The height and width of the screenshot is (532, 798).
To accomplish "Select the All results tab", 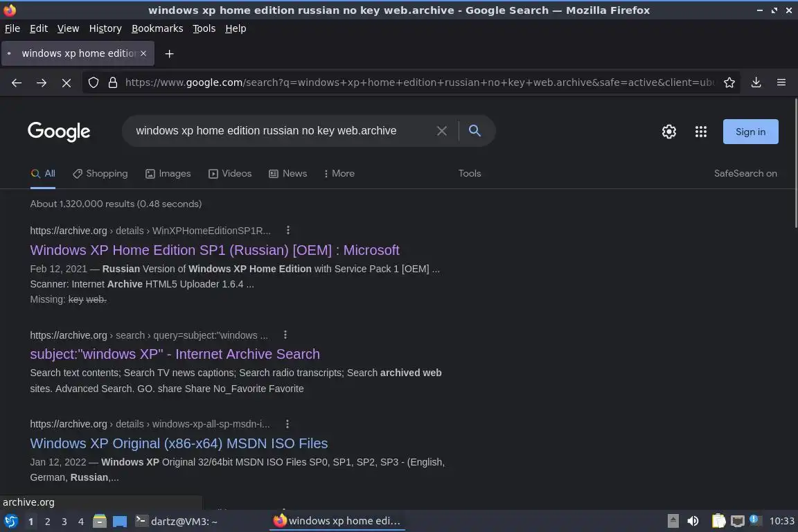I will coord(43,174).
